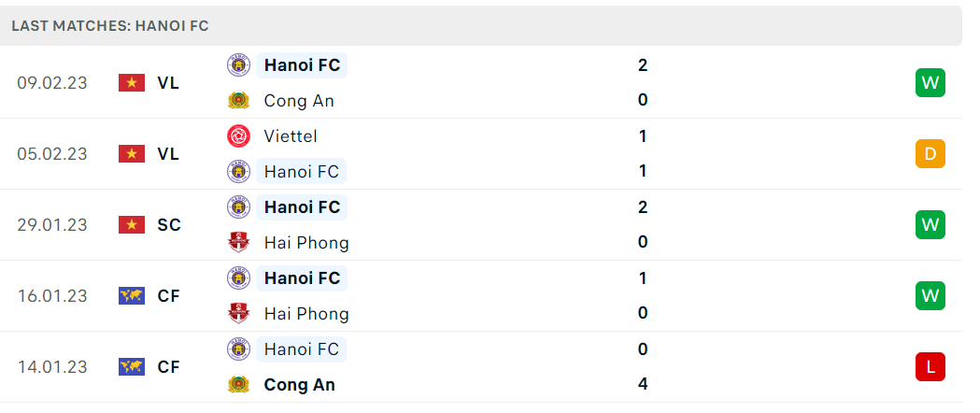This screenshot has width=980, height=413.
Task: Select Hanoi FC in the 29.01.23 match
Action: coord(302,207)
